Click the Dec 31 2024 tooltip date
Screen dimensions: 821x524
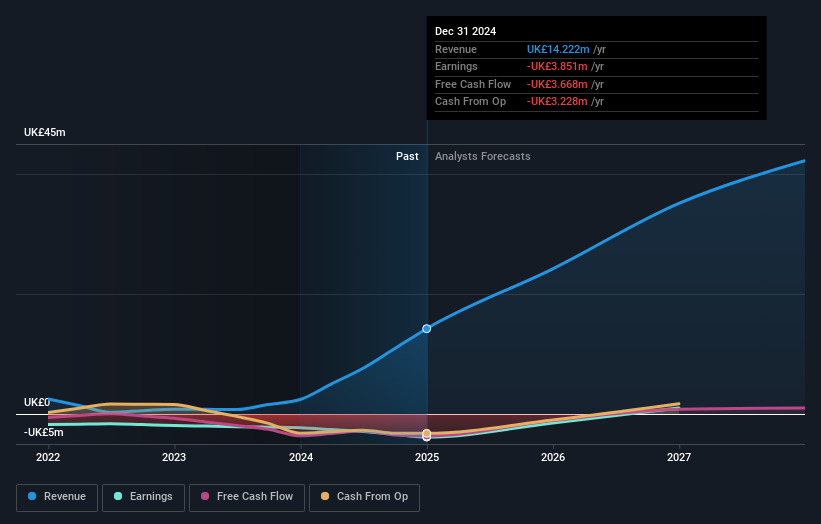(465, 31)
